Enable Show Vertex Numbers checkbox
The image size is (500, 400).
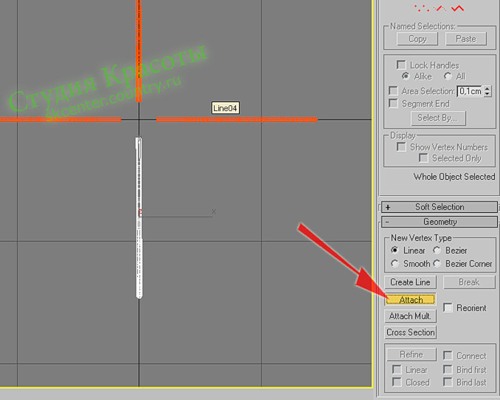401,147
